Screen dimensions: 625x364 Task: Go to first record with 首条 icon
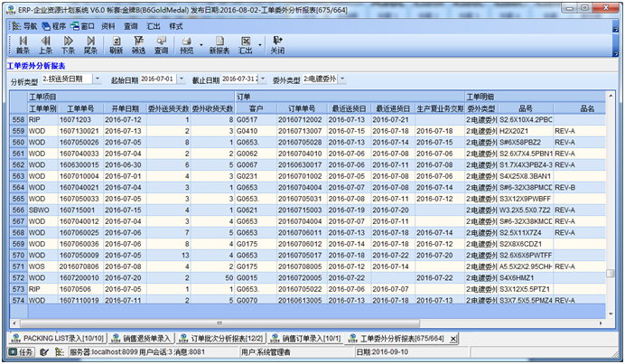[x=23, y=45]
